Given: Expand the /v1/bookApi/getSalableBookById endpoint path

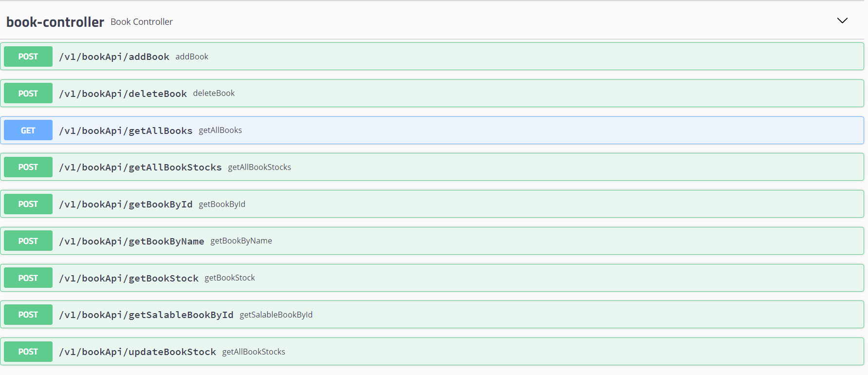Looking at the screenshot, I should point(147,315).
